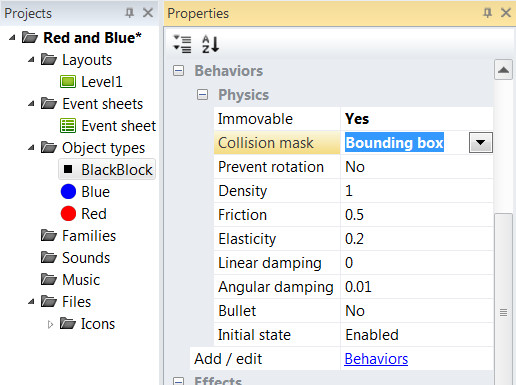516x385 pixels.
Task: Click the Linear damping value 0
Action: click(349, 263)
